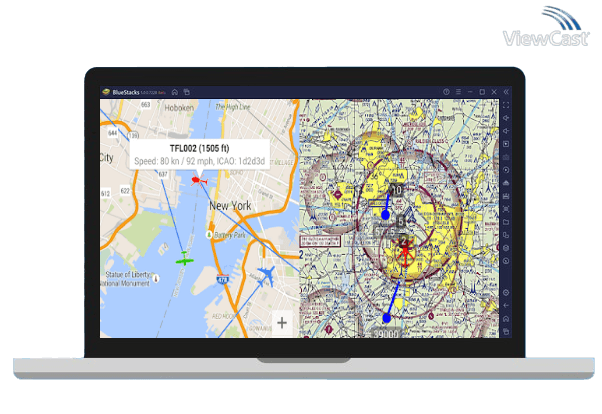
Task: Zoom in with the map plus button
Action: pyautogui.click(x=282, y=323)
